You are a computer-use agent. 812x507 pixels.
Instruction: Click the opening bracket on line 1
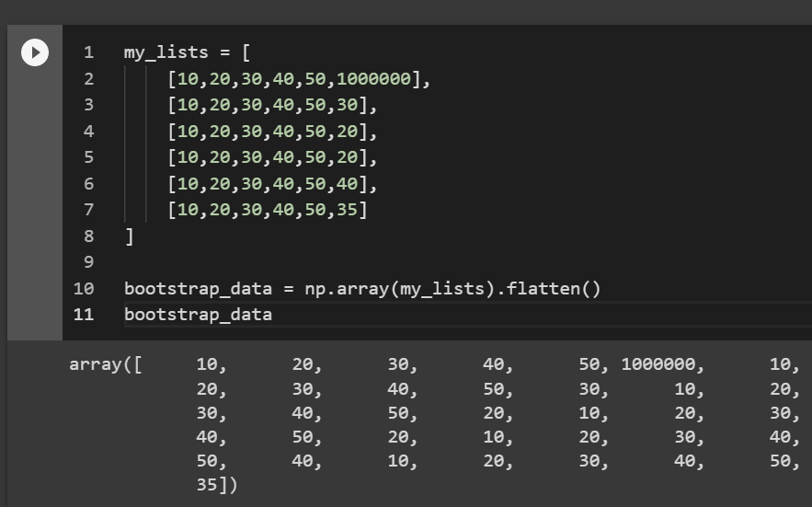pos(246,52)
